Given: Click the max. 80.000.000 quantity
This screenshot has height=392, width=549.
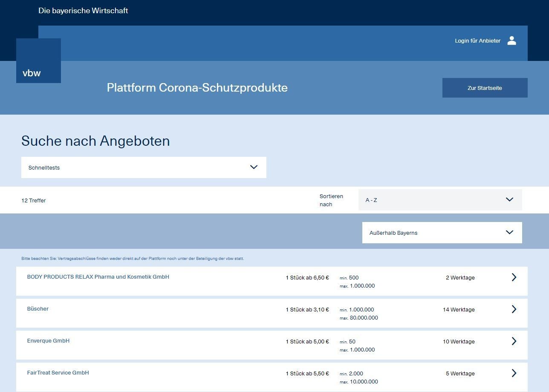Looking at the screenshot, I should point(359,318).
